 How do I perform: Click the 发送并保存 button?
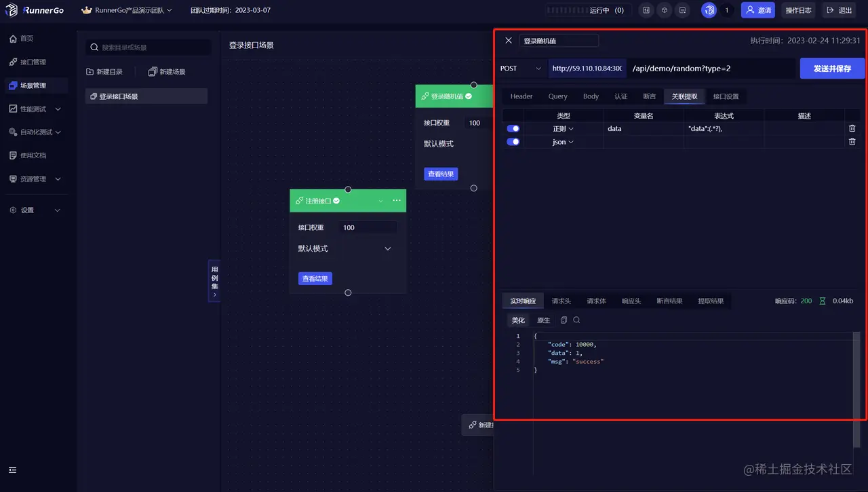click(833, 69)
